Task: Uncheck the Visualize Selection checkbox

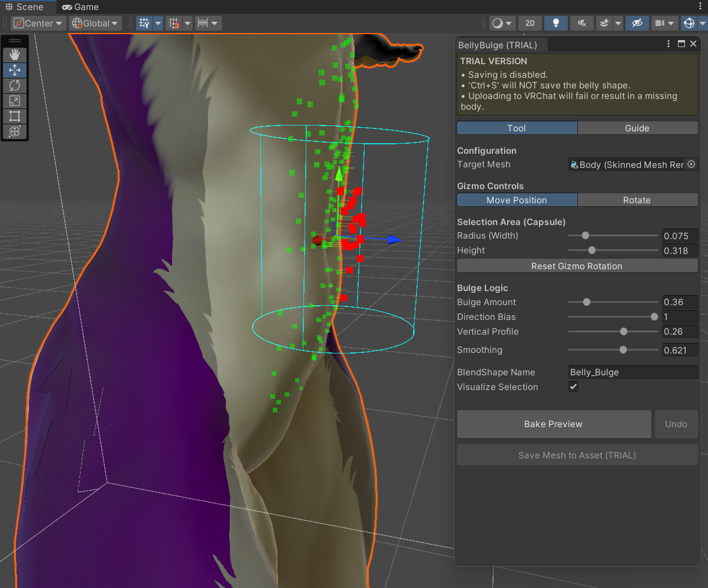Action: pos(573,387)
